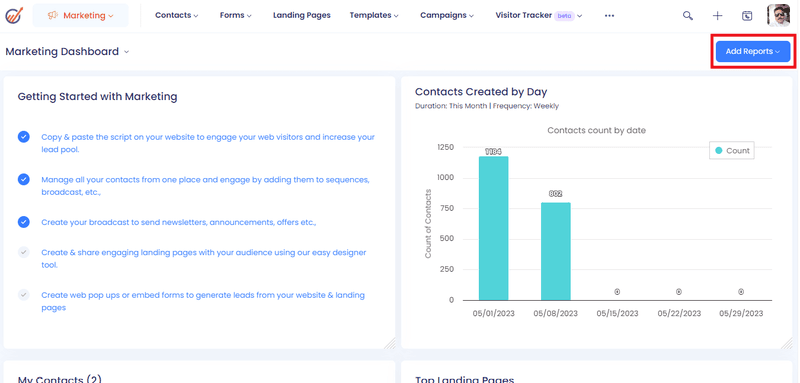
Task: Open the three-dots more menu
Action: (609, 16)
